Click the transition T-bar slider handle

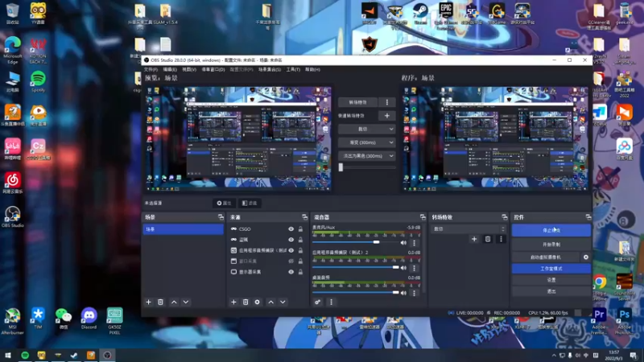[x=341, y=167]
